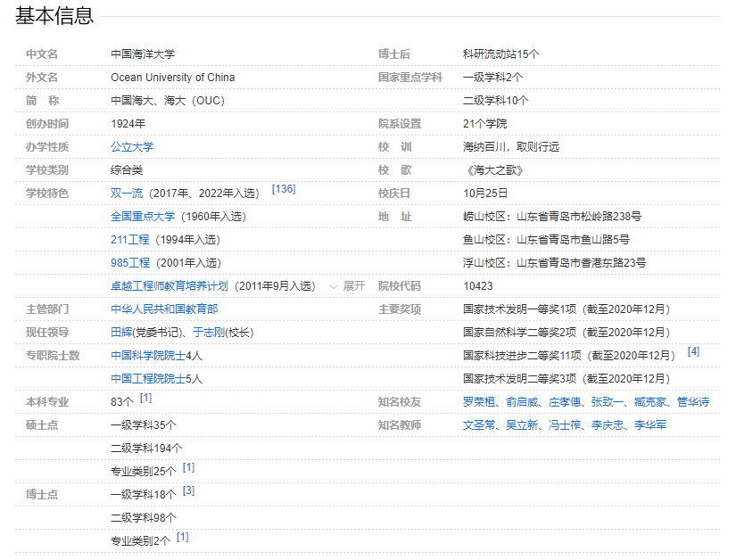Viewport: 736px width, 560px height.
Task: Follow the 211工程 link
Action: 130,240
